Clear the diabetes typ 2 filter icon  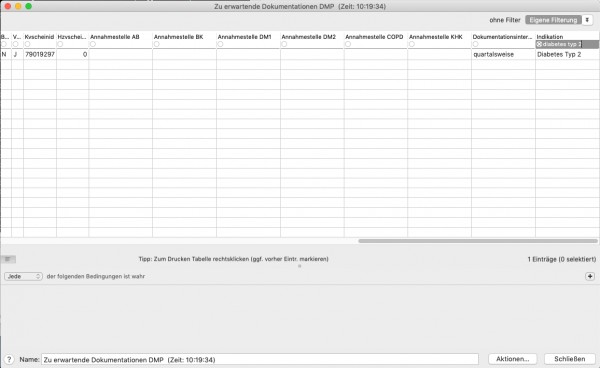[540, 44]
